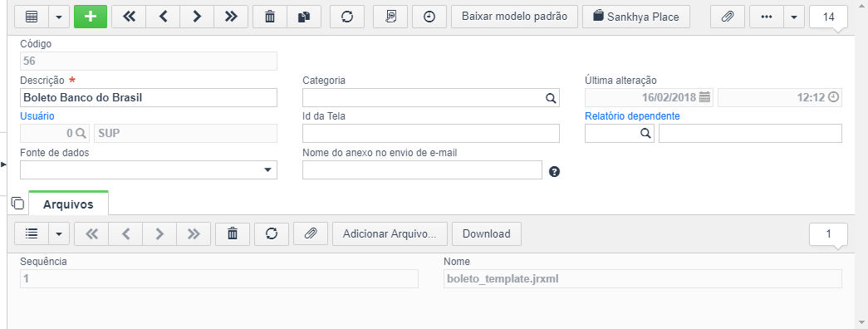The height and width of the screenshot is (329, 868).
Task: Click paperclip icon in Arquivos toolbar
Action: pos(311,233)
